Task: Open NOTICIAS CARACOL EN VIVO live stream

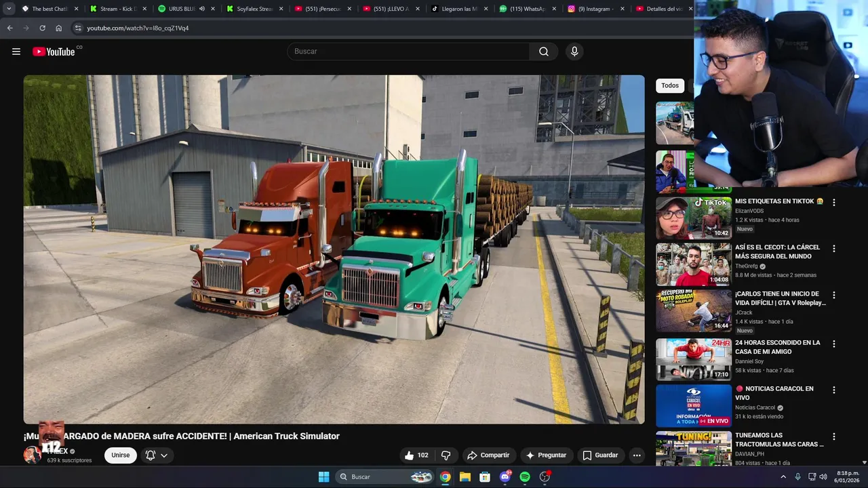Action: [693, 406]
